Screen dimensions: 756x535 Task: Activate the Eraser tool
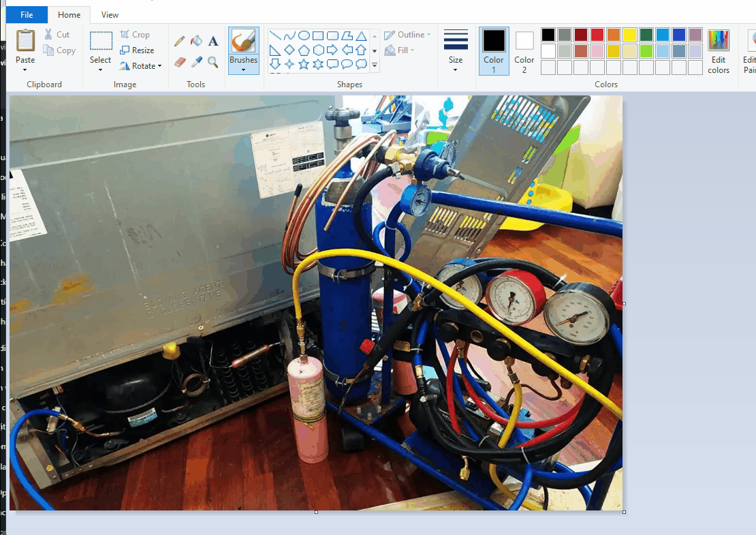180,62
